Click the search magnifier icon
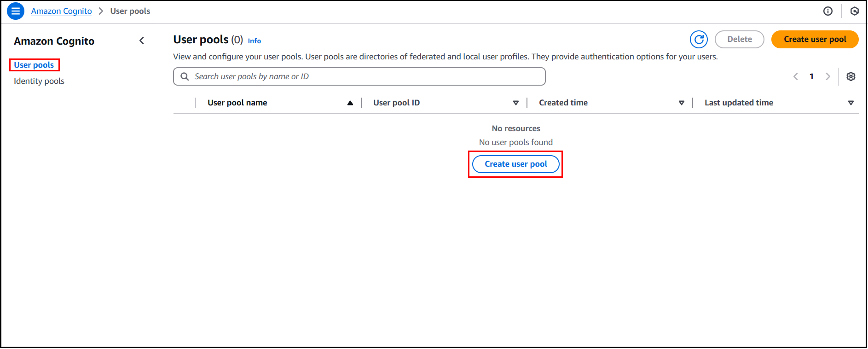This screenshot has width=868, height=349. (185, 76)
